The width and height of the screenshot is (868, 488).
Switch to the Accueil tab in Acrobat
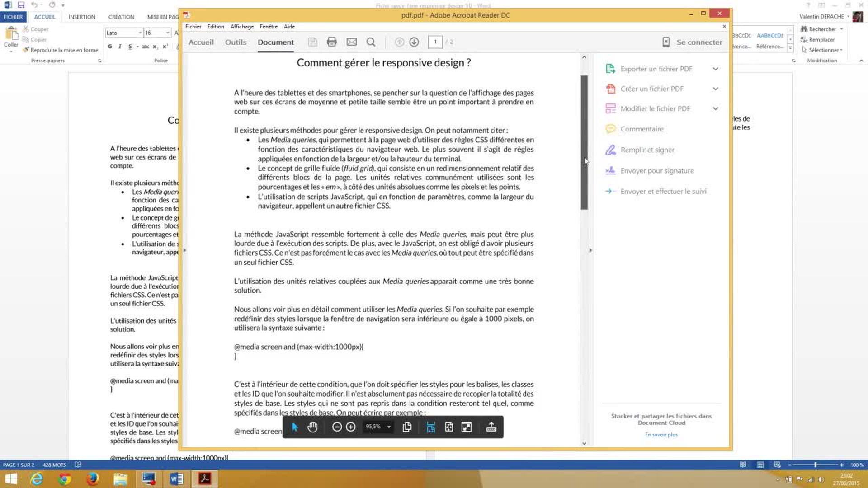(201, 42)
